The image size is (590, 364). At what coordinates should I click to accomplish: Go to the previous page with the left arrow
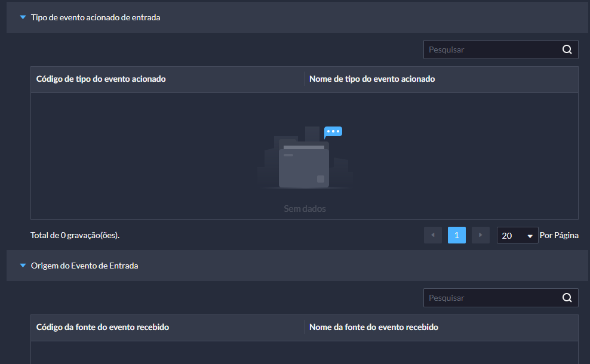pyautogui.click(x=433, y=235)
